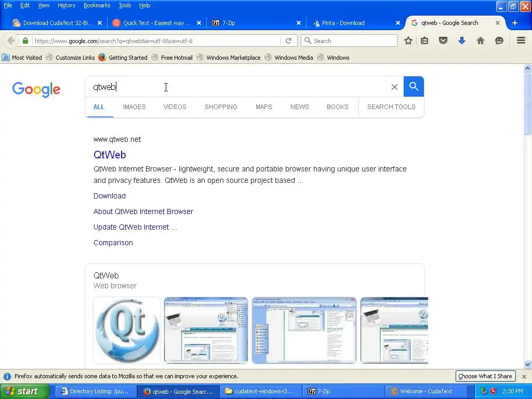532x399 pixels.
Task: Switch to cudatext-windows folder taskbar item
Action: tap(260, 391)
